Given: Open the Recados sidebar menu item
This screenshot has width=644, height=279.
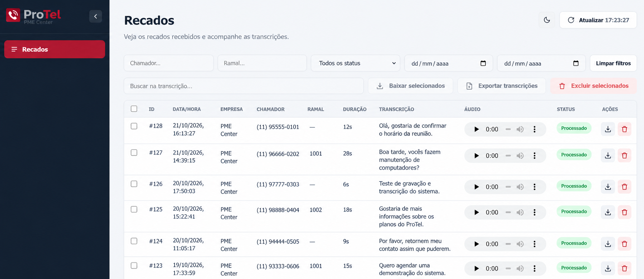Looking at the screenshot, I should pos(55,49).
